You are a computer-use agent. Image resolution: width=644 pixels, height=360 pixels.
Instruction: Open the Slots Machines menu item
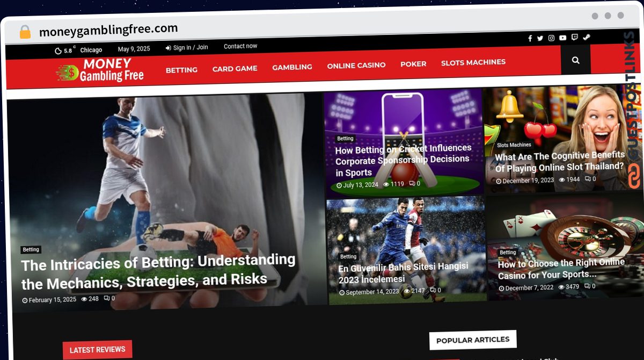point(473,62)
